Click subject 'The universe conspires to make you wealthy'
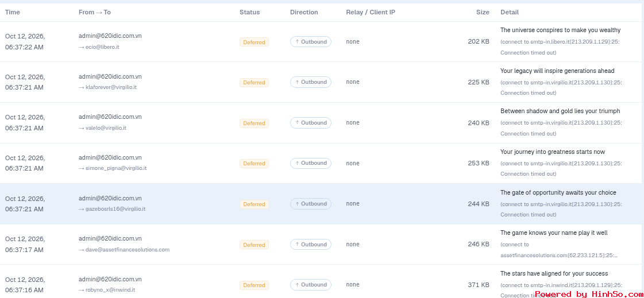The height and width of the screenshot is (298, 644). (560, 30)
